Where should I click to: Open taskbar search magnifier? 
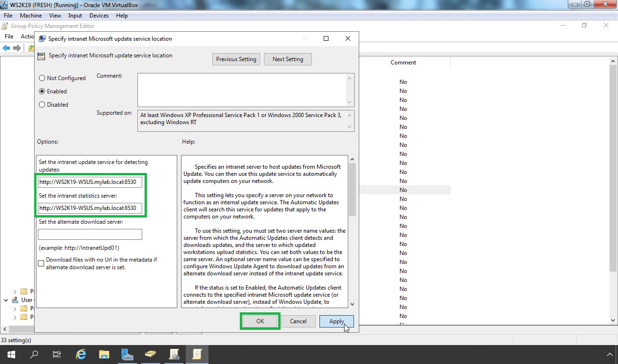point(34,354)
